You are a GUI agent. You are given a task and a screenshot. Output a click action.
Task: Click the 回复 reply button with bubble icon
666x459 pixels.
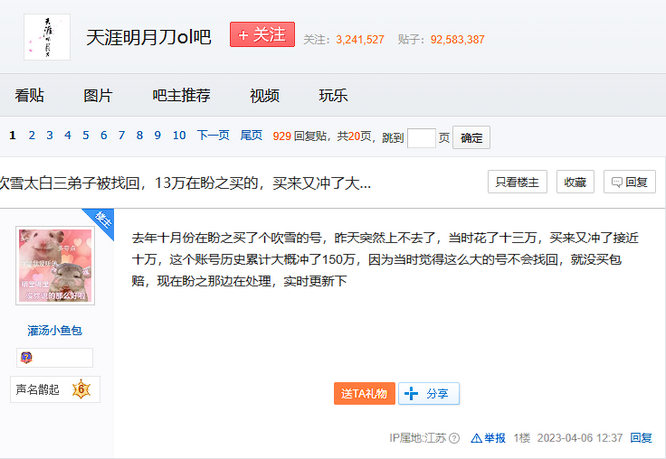(x=630, y=182)
